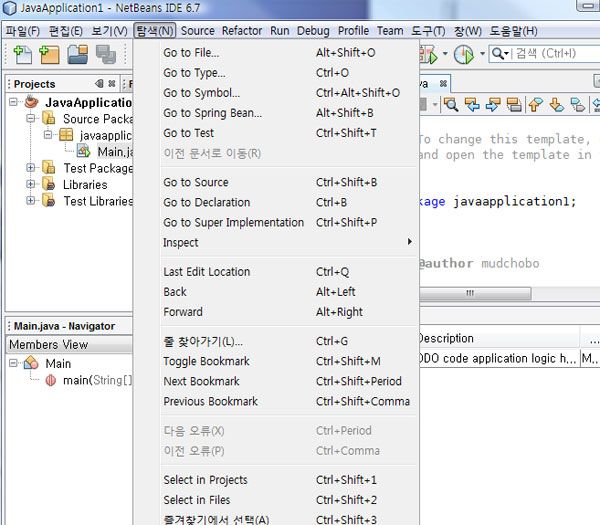Collapse the JavaApplication1 project node
The height and width of the screenshot is (525, 600).
(13, 102)
